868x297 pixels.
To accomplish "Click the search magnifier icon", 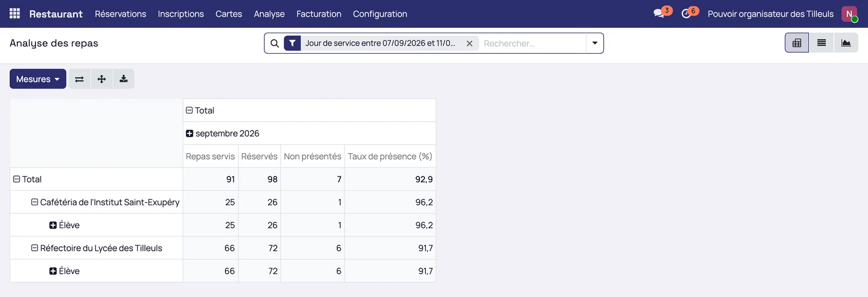I will point(275,43).
